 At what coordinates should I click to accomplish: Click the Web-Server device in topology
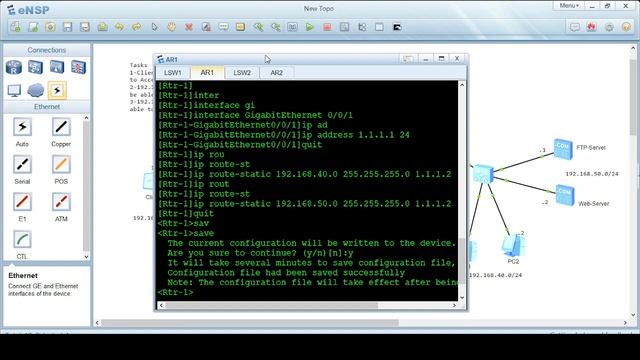565,195
